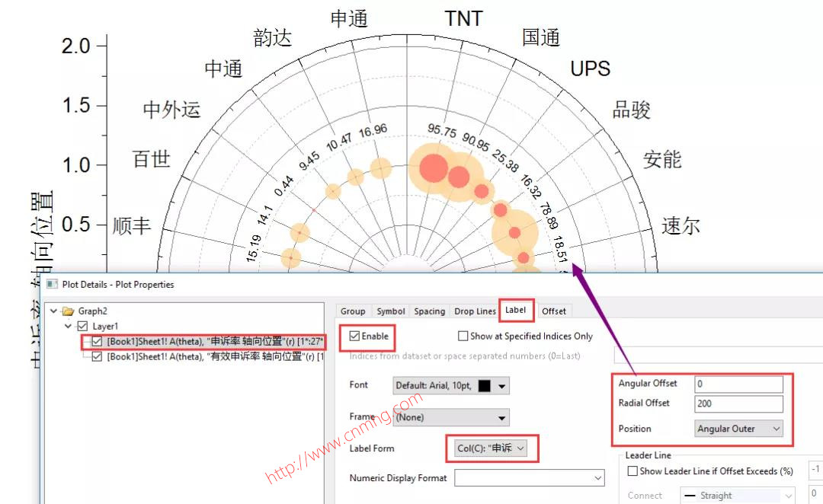
Task: Open the Drop Lines tab
Action: pyautogui.click(x=475, y=311)
